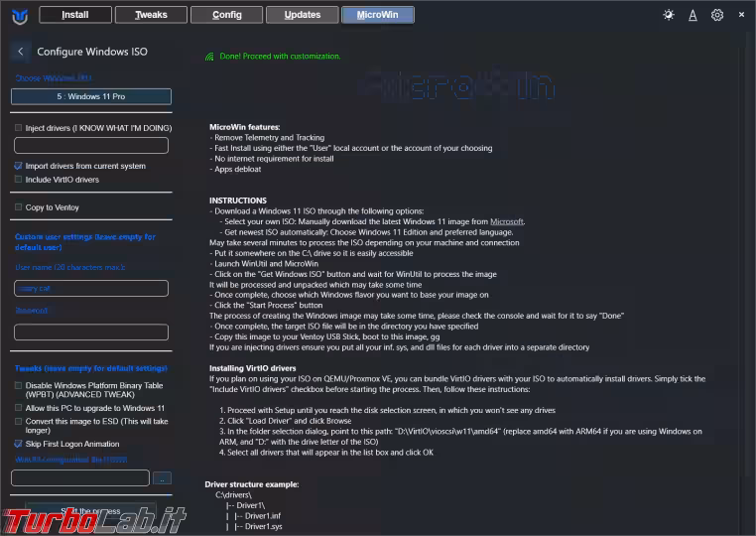The image size is (756, 536).
Task: Click the 'Done! Proceed with customization.' status text
Action: [x=280, y=57]
